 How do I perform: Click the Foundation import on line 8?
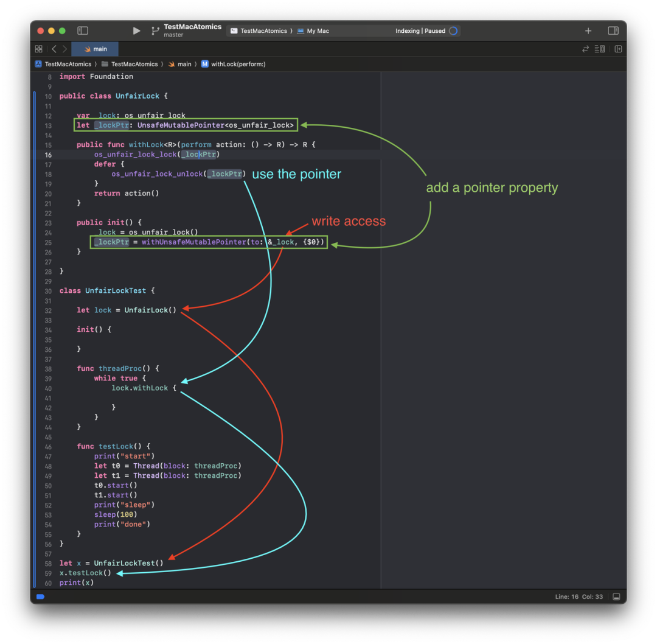(111, 77)
